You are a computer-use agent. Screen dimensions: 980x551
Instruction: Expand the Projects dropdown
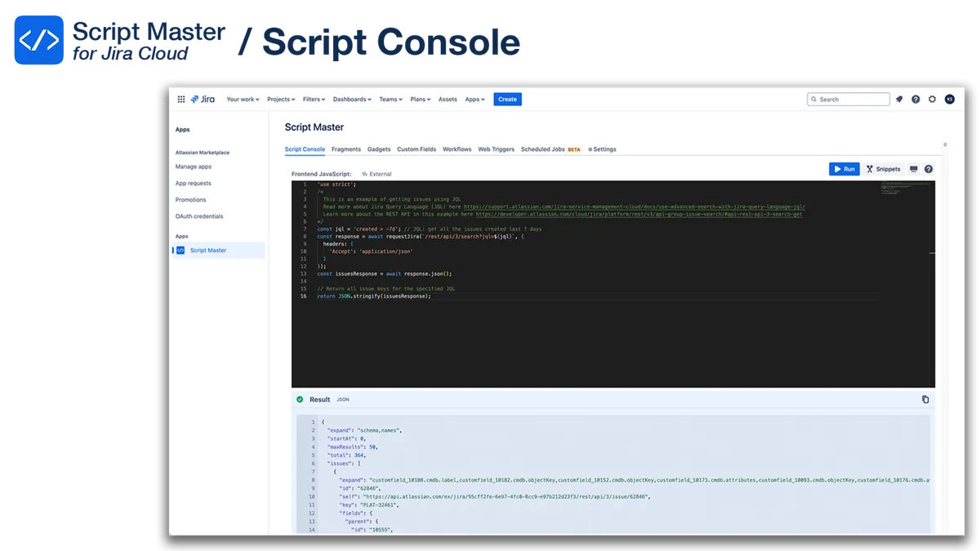click(x=281, y=99)
